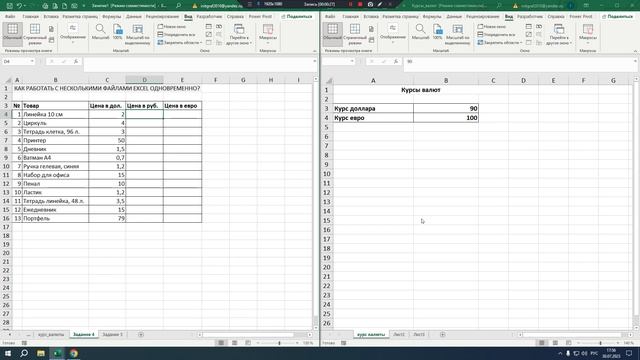Open Файл menu in left window
This screenshot has width=640, height=360.
(10, 16)
